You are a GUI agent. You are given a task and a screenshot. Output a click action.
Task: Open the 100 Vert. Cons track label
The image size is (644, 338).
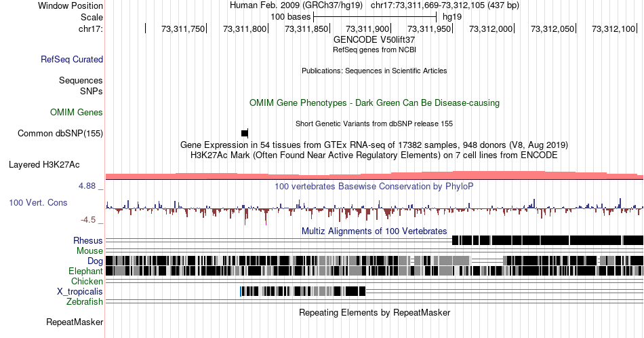(x=38, y=202)
